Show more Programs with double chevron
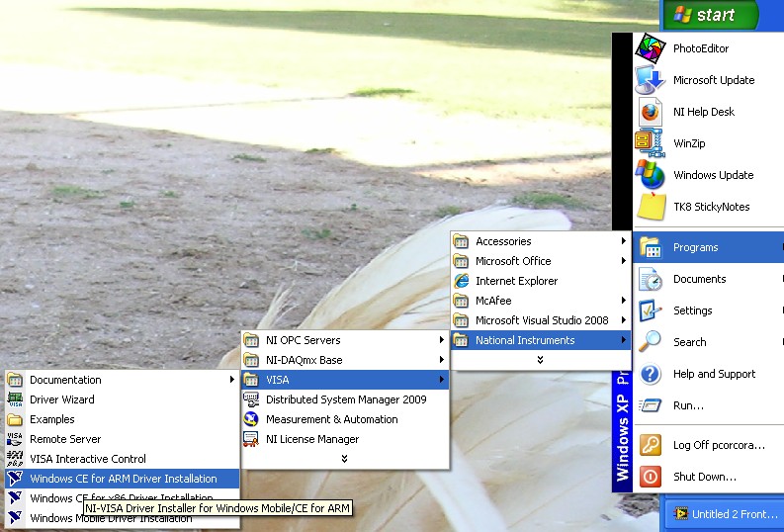Screen dimensions: 784x532 coord(540,360)
